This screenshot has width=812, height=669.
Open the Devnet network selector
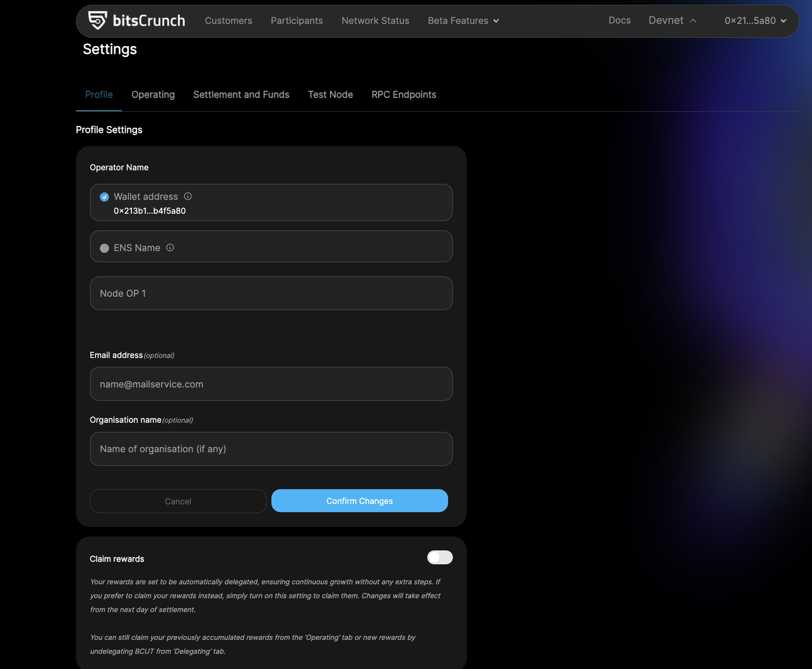[x=672, y=20]
